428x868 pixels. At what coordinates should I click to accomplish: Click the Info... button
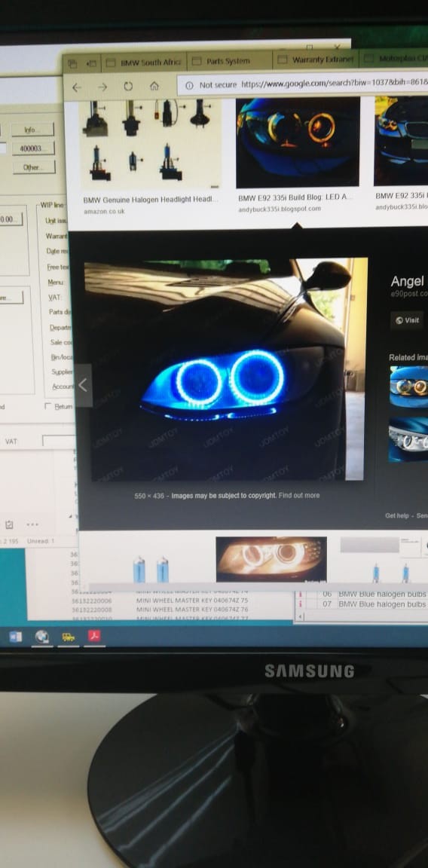click(x=32, y=130)
